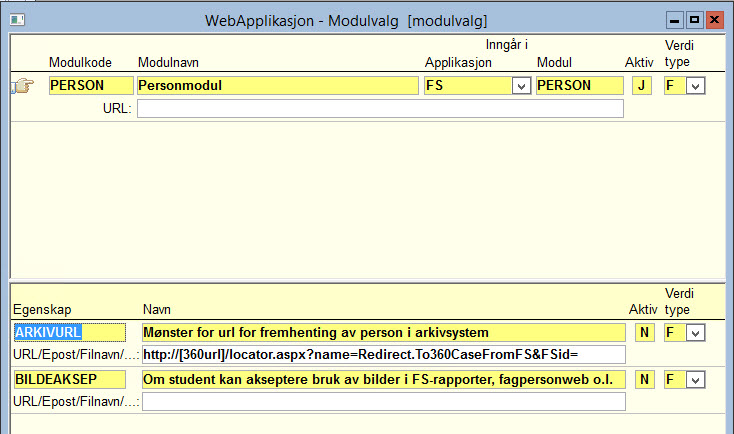This screenshot has height=434, width=734.
Task: Click the Egenskap column header
Action: point(42,309)
